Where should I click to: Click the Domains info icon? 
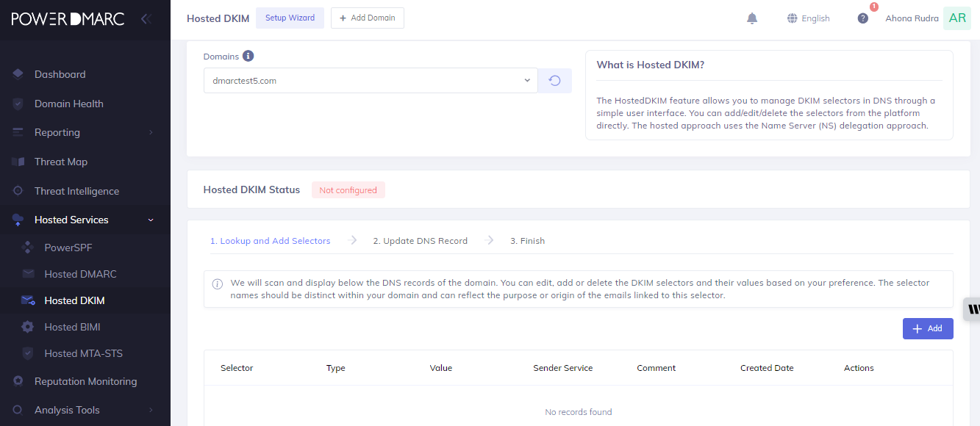pyautogui.click(x=248, y=56)
